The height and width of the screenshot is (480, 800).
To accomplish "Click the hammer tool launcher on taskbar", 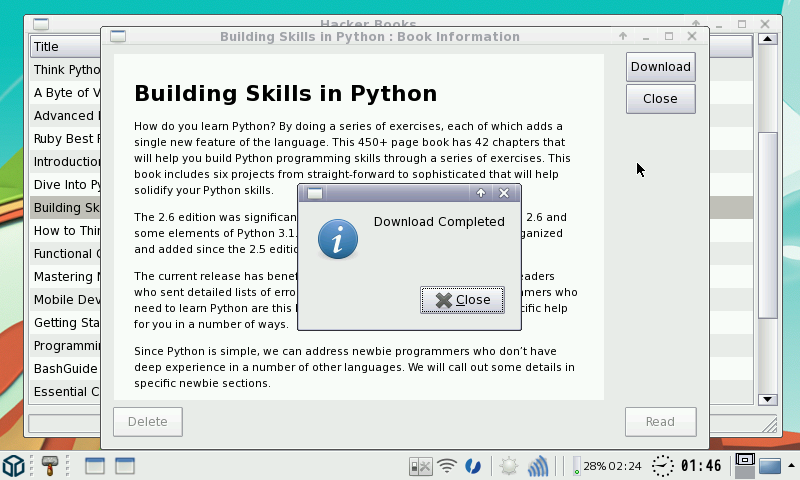I will point(49,466).
